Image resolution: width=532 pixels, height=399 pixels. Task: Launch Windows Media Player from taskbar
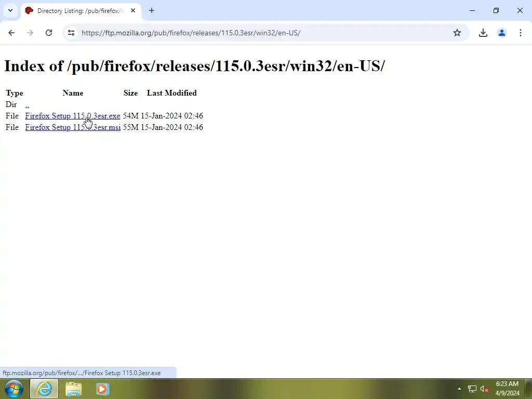click(x=102, y=389)
